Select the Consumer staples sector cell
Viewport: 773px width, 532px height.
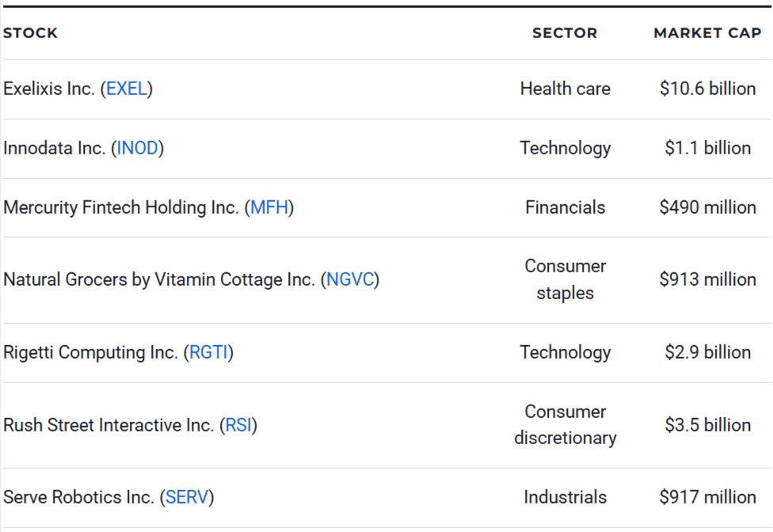pyautogui.click(x=565, y=279)
